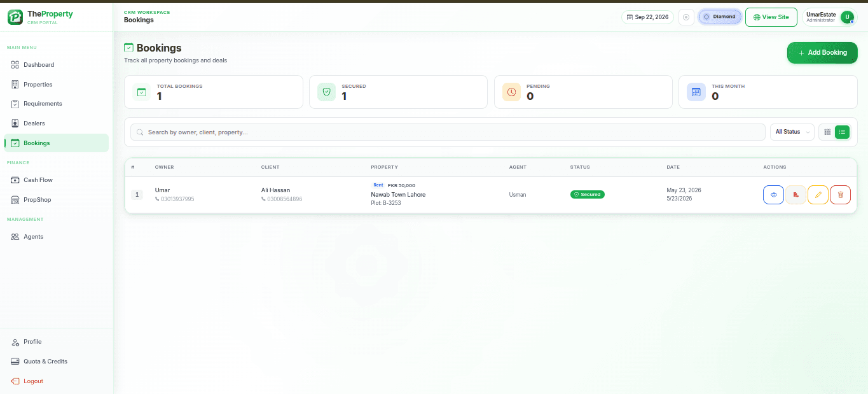Viewport: 868px width, 394px height.
Task: Open Cash Flow in the Finance section
Action: click(56, 180)
